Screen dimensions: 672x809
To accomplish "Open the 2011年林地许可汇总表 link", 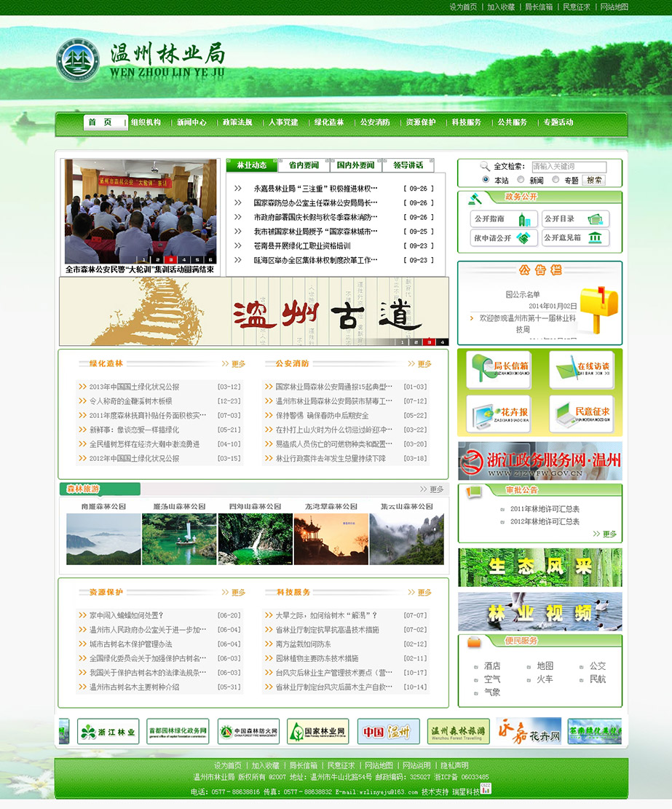I will tap(545, 509).
